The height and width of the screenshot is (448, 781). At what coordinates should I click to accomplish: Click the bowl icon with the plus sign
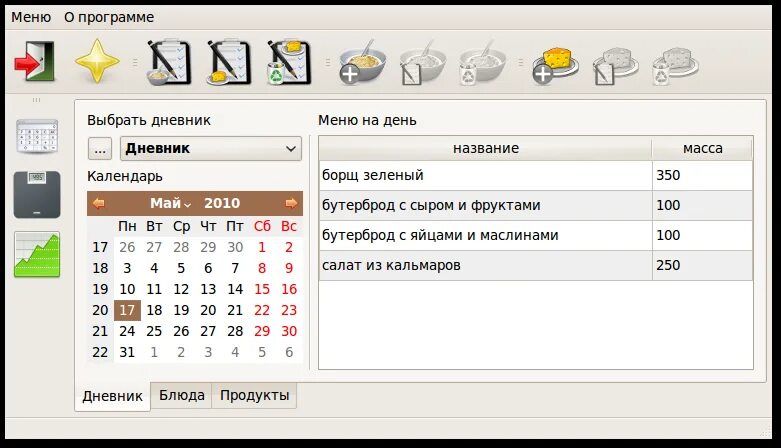[363, 62]
